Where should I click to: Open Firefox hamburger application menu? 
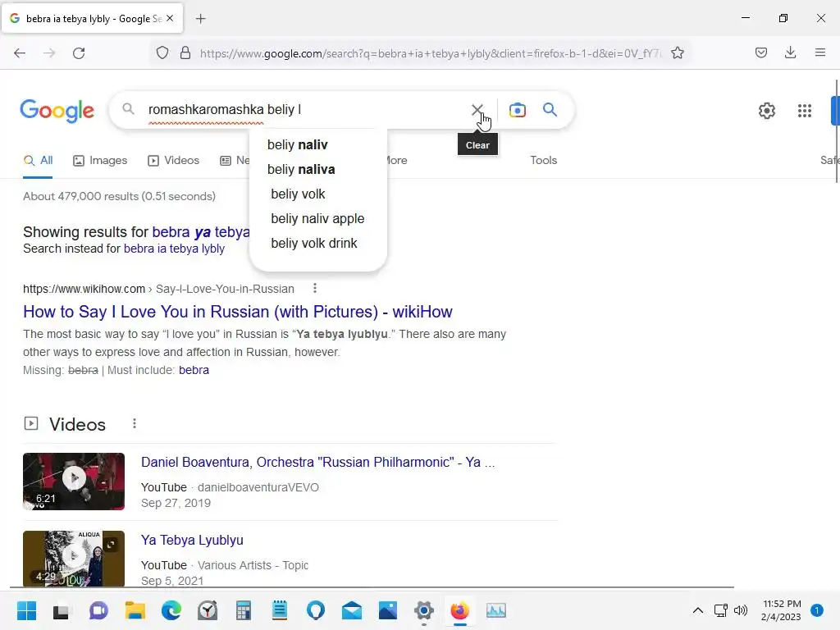point(820,52)
